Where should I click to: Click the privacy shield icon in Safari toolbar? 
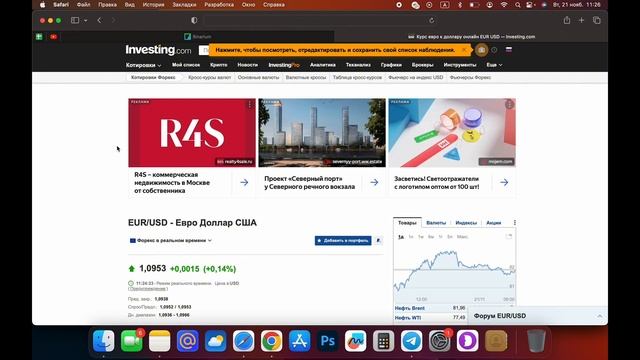tap(194, 20)
